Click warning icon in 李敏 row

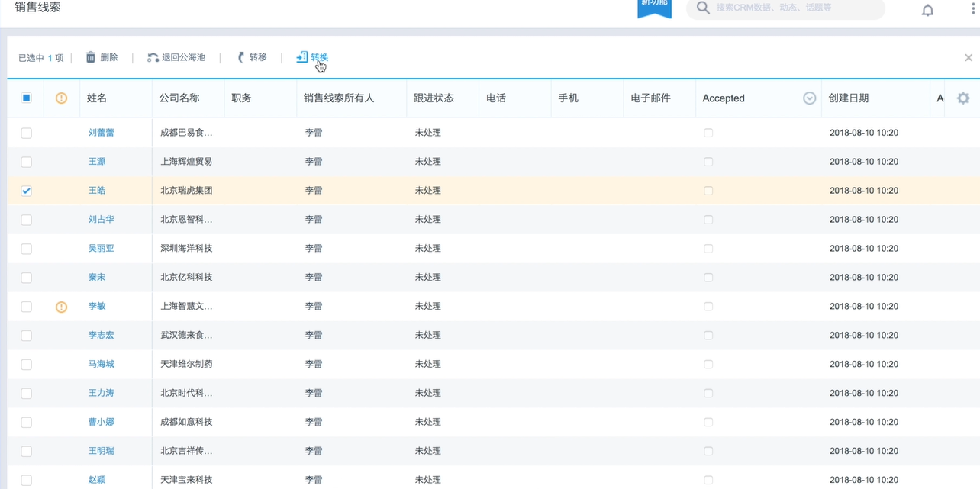[62, 307]
